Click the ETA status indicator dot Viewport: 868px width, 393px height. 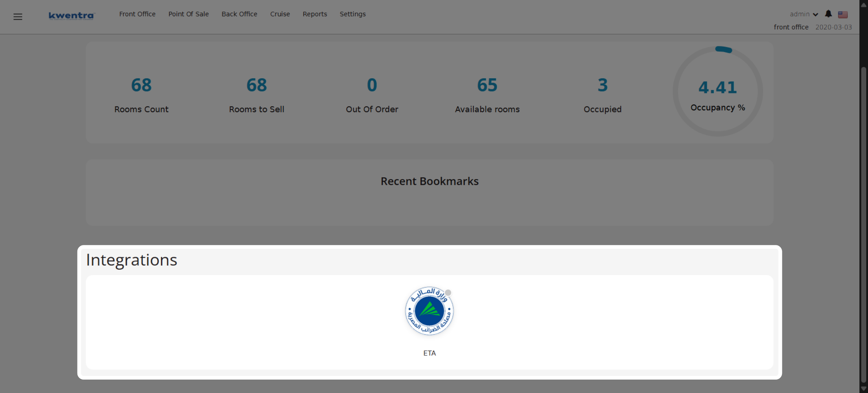[x=448, y=292]
